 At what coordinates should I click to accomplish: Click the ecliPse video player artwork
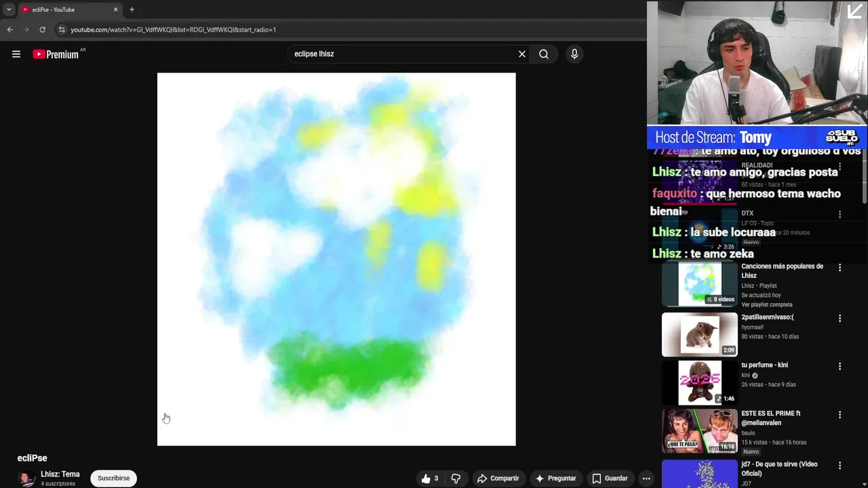[336, 259]
